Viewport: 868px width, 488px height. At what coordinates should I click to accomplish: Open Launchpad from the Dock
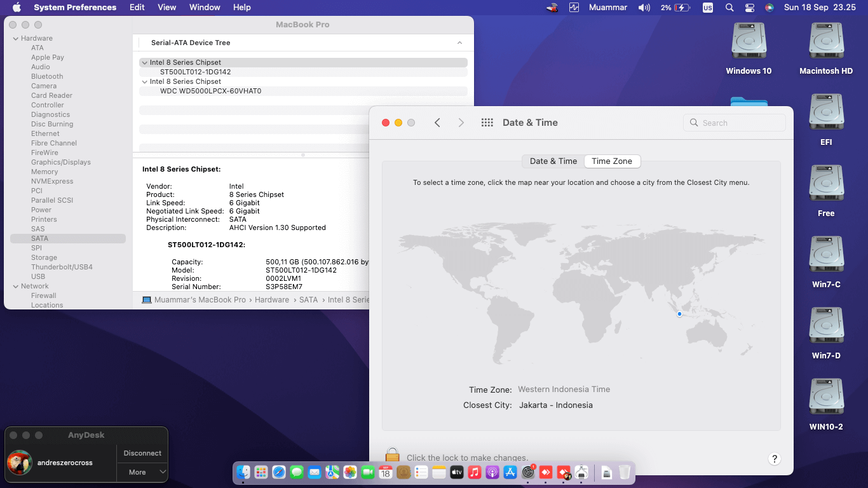(261, 472)
